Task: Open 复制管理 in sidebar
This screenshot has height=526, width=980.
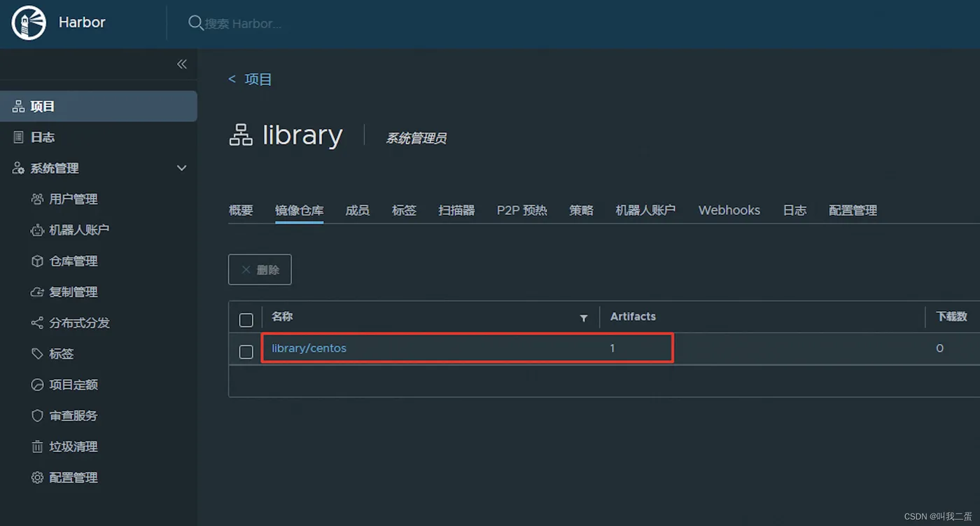Action: [x=73, y=292]
